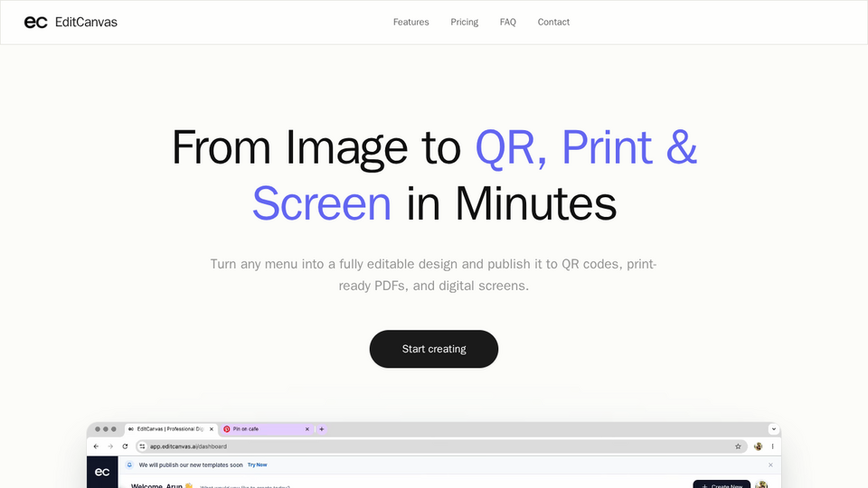Screen dimensions: 868x488
Task: Close the EditCanvas tab in preview
Action: coord(211,428)
